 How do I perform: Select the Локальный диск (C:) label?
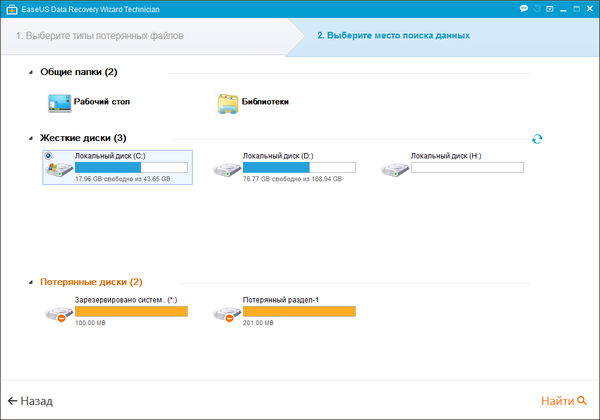[x=110, y=156]
